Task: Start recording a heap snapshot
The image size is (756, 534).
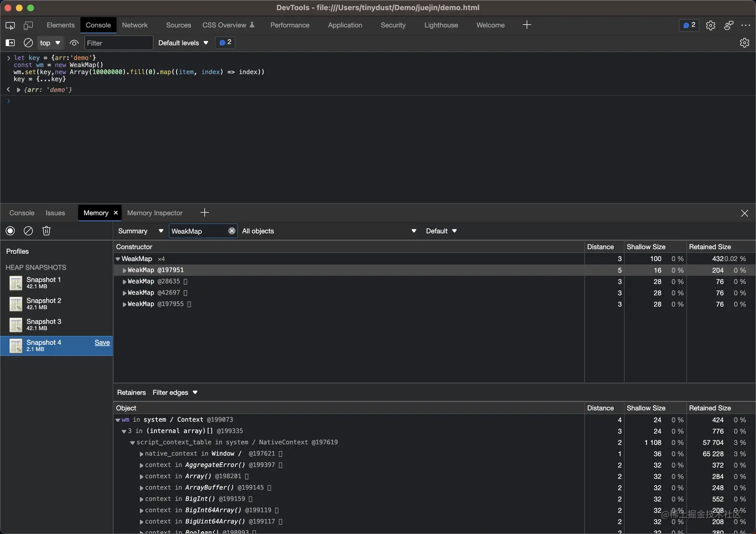Action: (10, 231)
